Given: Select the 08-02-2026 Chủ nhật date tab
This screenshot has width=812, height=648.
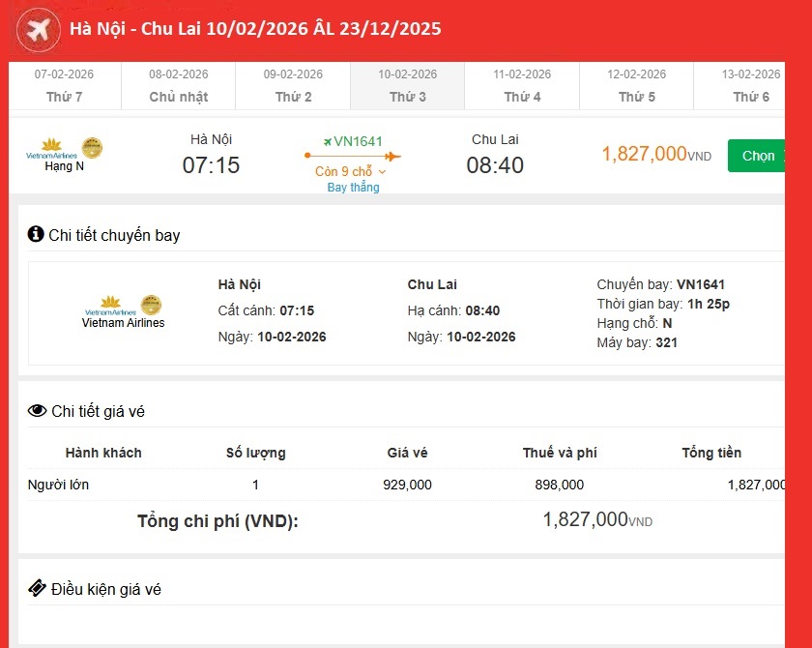Looking at the screenshot, I should [178, 86].
